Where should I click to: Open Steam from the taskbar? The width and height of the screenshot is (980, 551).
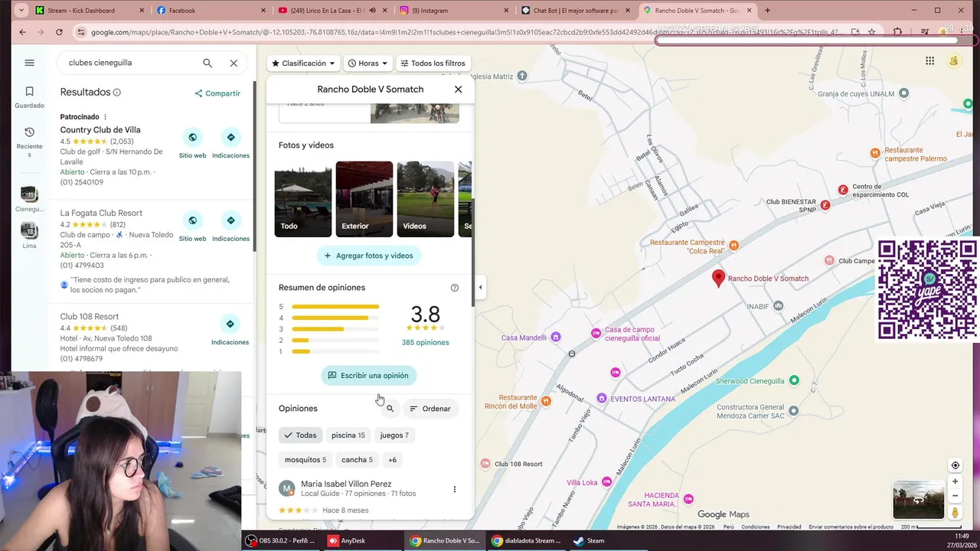(x=589, y=540)
